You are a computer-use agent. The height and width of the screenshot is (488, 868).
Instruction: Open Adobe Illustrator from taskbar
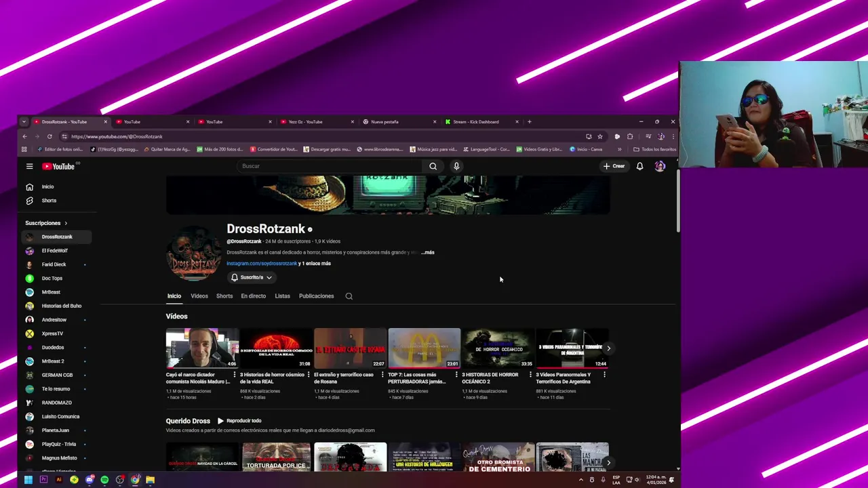(58, 480)
